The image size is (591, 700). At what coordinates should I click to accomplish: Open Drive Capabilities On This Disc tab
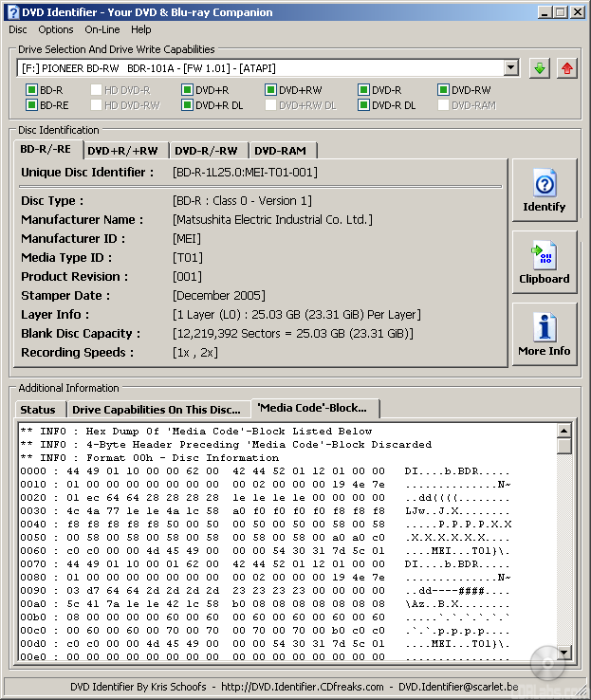(157, 410)
